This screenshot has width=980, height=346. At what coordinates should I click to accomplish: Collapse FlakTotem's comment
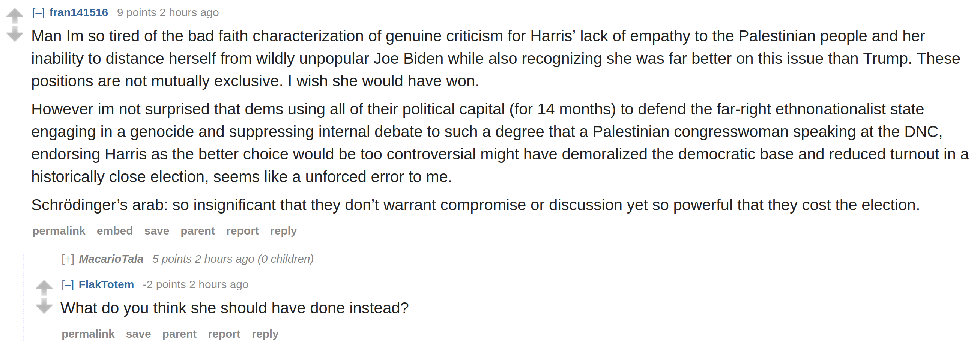(68, 285)
